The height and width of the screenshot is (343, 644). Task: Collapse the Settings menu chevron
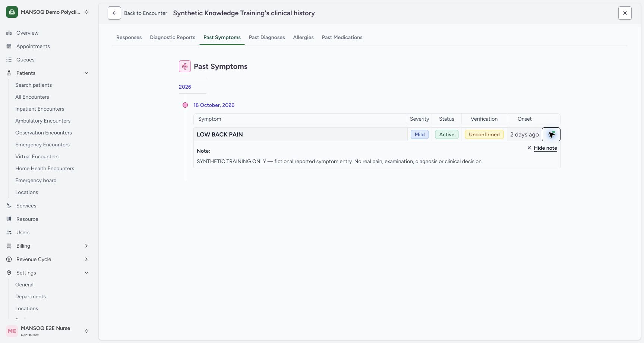click(x=86, y=273)
